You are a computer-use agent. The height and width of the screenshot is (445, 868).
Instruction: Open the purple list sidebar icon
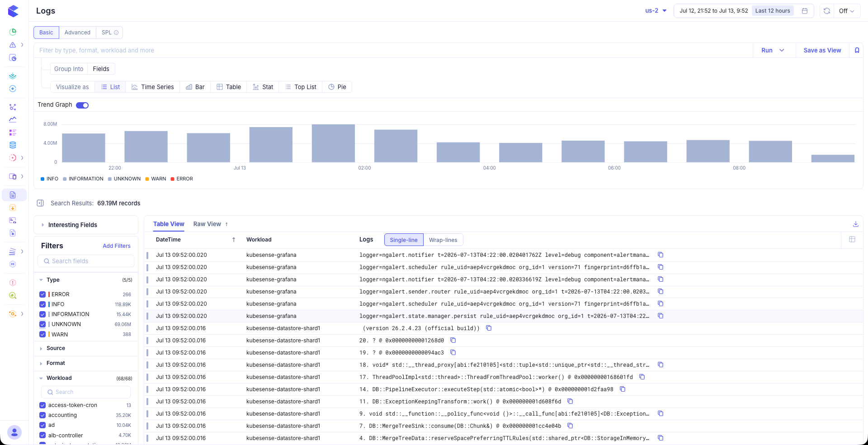tap(13, 133)
